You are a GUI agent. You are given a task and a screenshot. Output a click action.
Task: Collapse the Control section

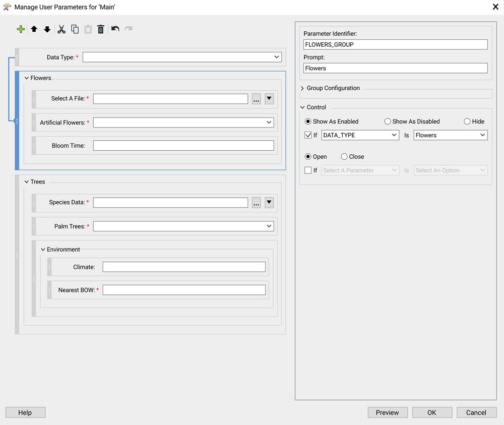[302, 107]
